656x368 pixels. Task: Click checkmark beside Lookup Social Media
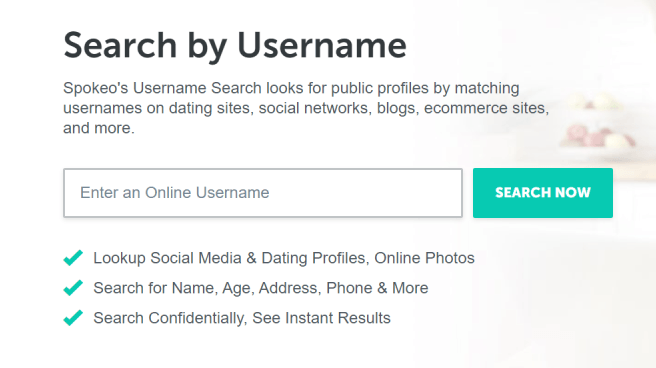73,258
